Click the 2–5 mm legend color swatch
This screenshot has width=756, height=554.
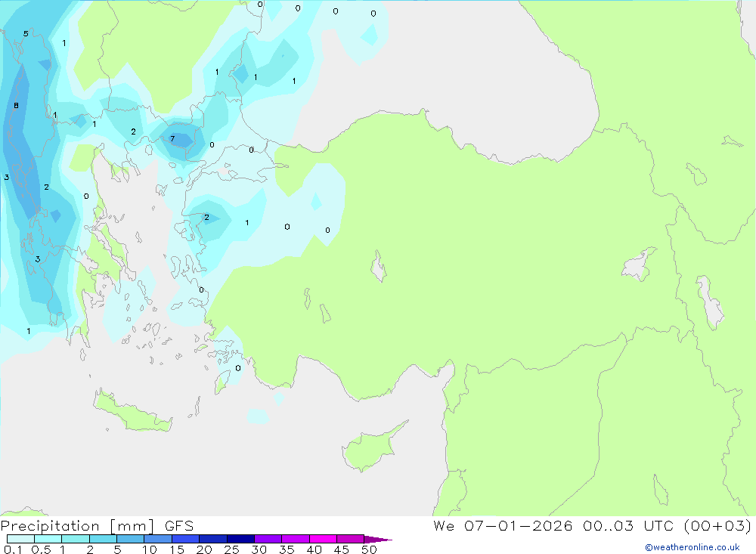pos(103,539)
